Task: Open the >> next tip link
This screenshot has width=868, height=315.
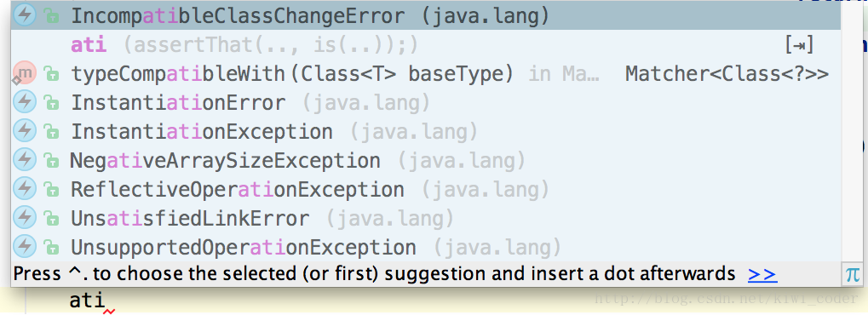Action: [762, 274]
